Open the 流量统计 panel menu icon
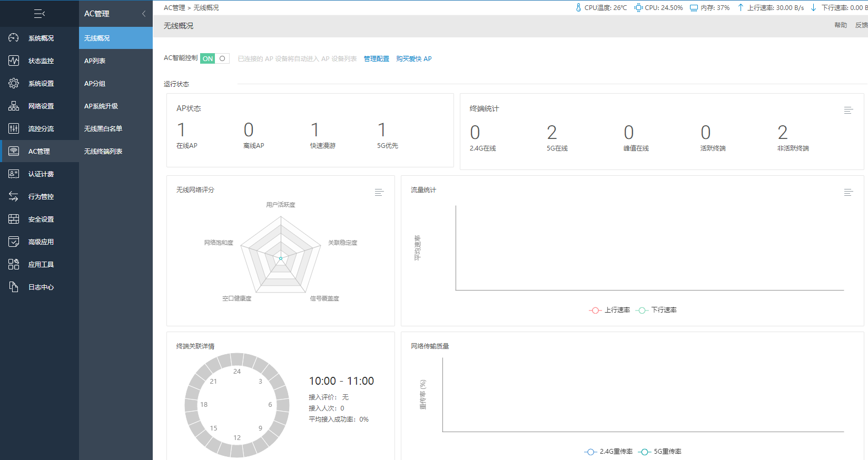Screen dimensions: 868x460 848,192
